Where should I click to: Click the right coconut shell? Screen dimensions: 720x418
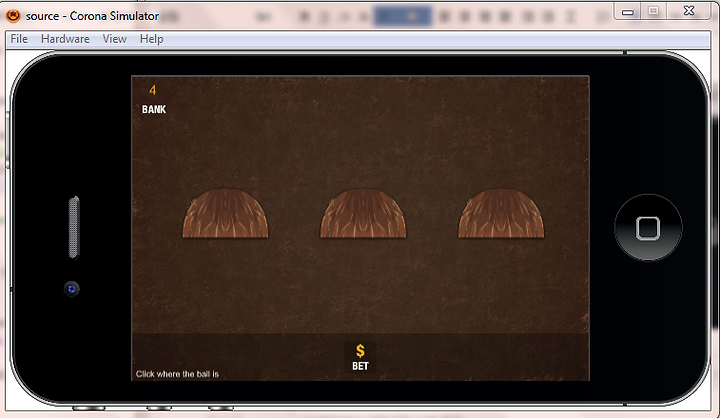[x=501, y=214]
